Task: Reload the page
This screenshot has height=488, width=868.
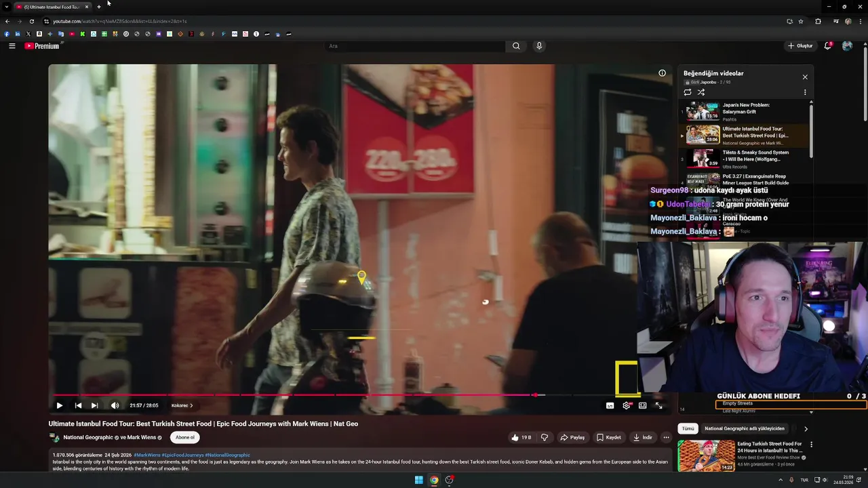Action: coord(31,21)
